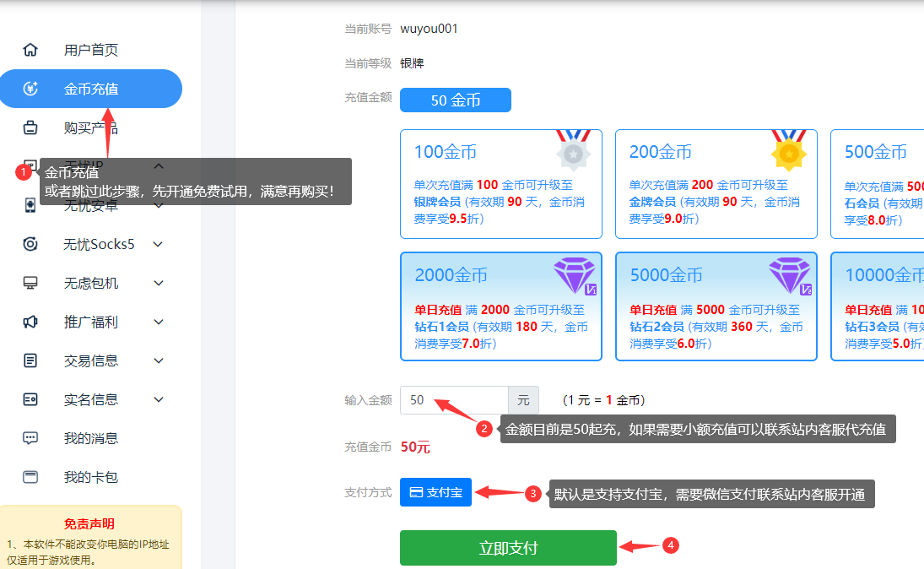Click the blue 50 金币 amount button
The height and width of the screenshot is (569, 924).
(455, 100)
